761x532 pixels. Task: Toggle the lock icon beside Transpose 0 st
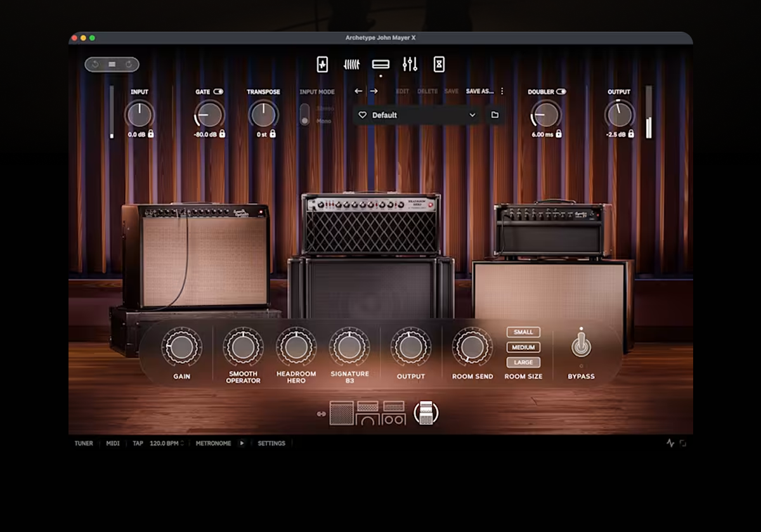pyautogui.click(x=273, y=134)
